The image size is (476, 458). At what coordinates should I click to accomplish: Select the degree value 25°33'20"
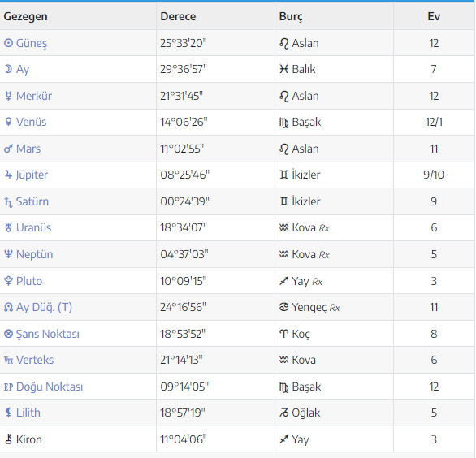[x=184, y=43]
